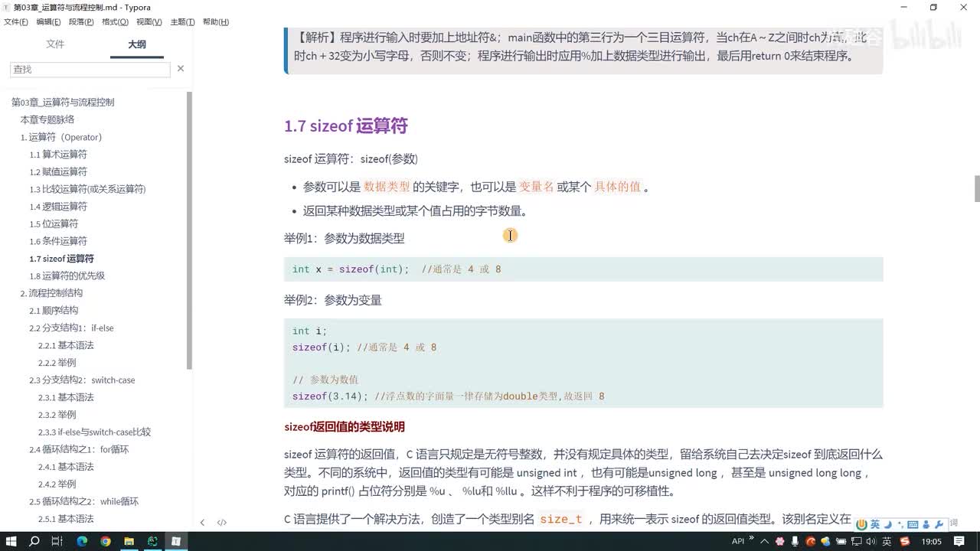This screenshot has width=980, height=551.
Task: Switch to the 文件 sidebar tab
Action: tap(55, 44)
